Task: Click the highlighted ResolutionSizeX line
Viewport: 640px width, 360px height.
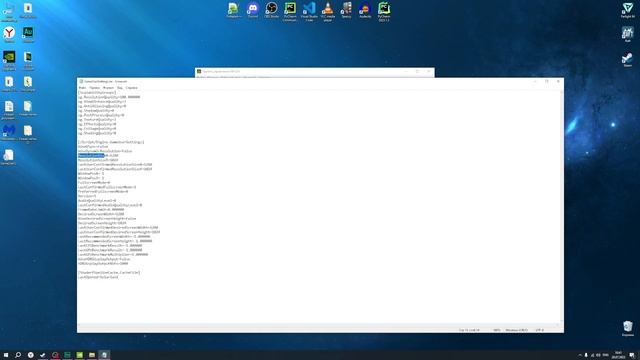Action: pos(98,156)
